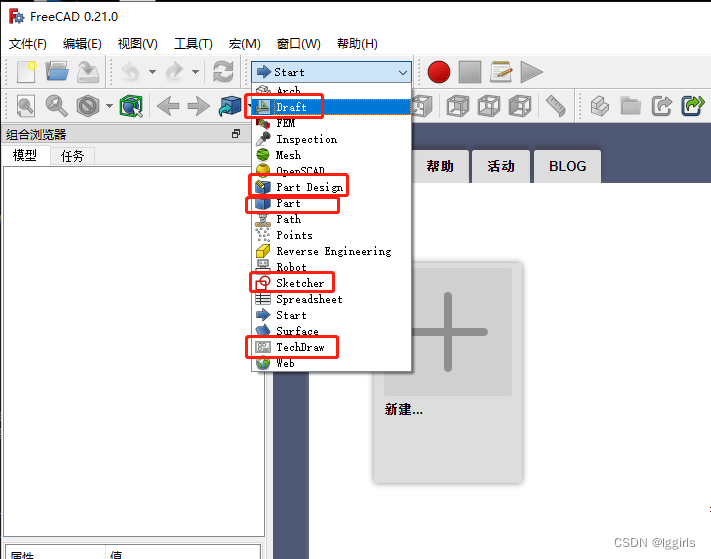Viewport: 711px width, 559px height.
Task: Open the BLOG start page tab
Action: point(567,166)
